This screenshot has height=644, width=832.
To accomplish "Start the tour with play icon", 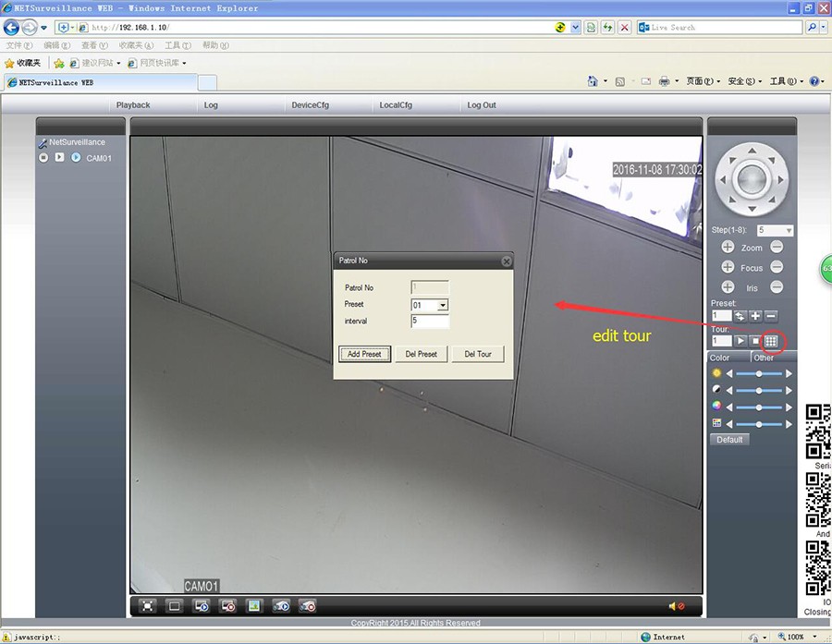I will coord(740,342).
